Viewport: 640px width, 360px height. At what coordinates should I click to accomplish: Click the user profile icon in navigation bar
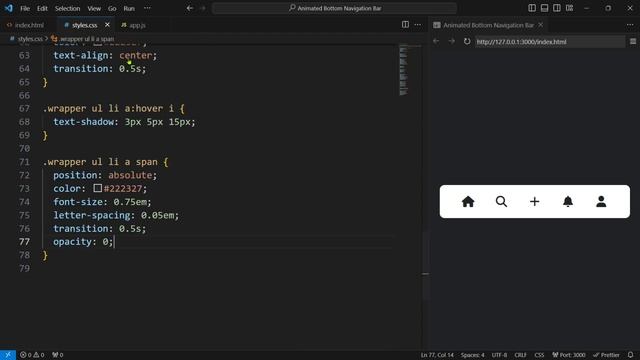(601, 202)
